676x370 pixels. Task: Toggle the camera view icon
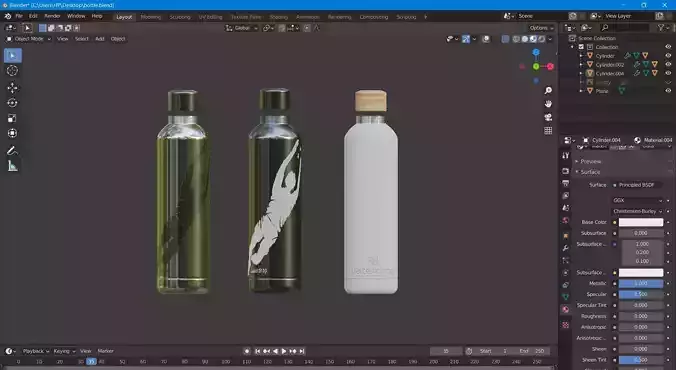coord(548,117)
